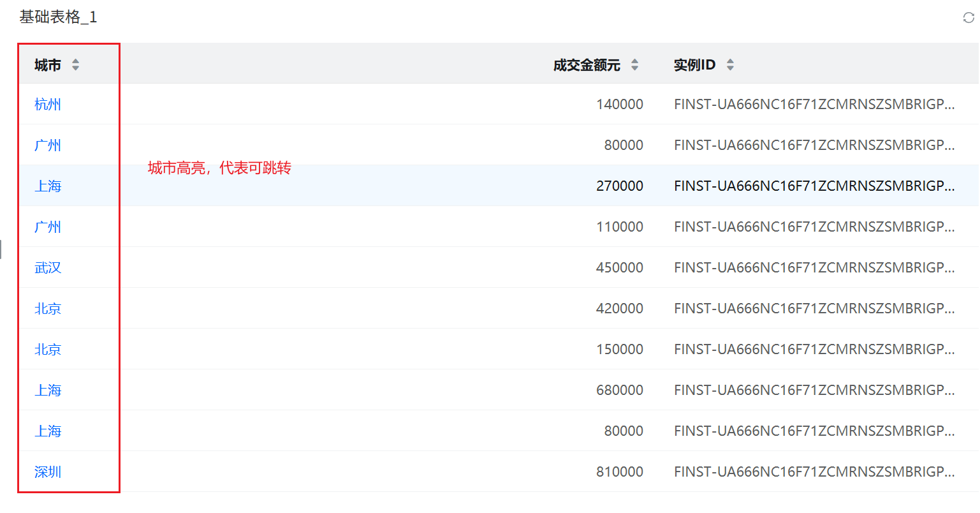The width and height of the screenshot is (980, 513).
Task: Click the sort arrows beside 城市 header
Action: point(75,64)
